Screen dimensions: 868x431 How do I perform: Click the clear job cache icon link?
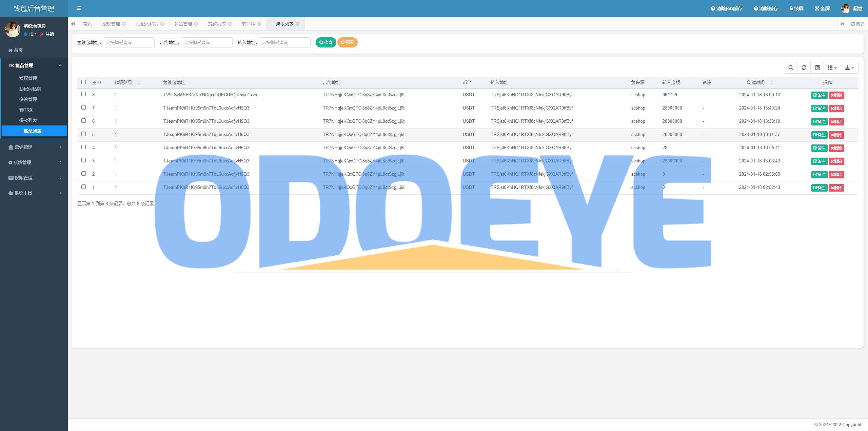[726, 8]
